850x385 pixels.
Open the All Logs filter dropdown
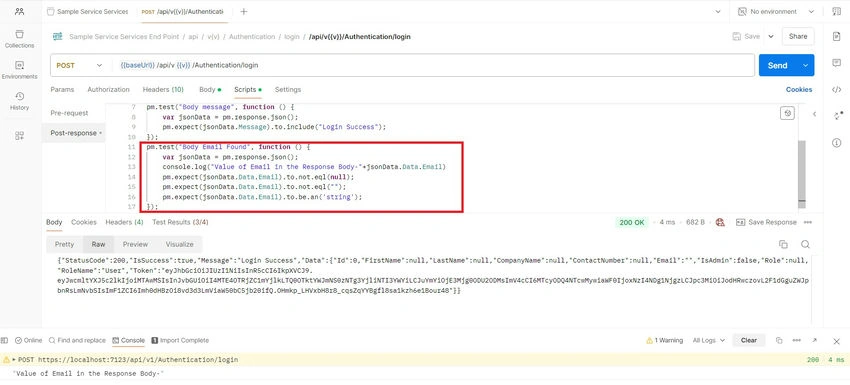click(709, 341)
